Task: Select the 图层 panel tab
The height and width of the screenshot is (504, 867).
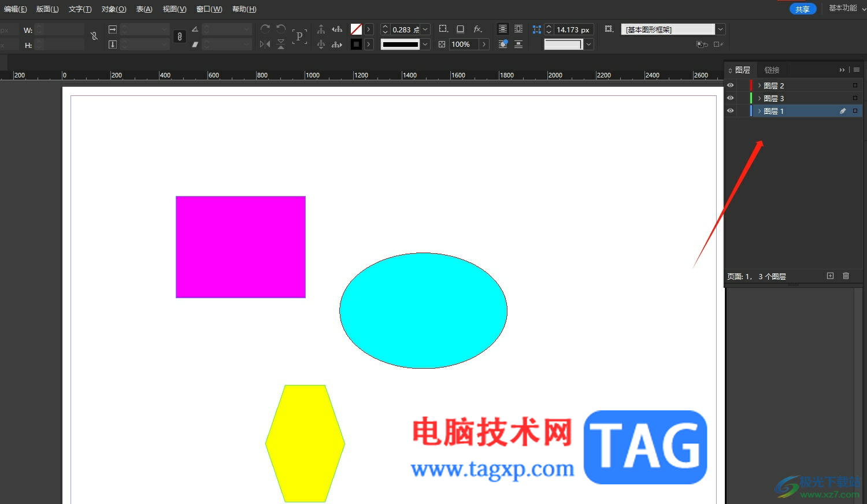Action: (742, 70)
